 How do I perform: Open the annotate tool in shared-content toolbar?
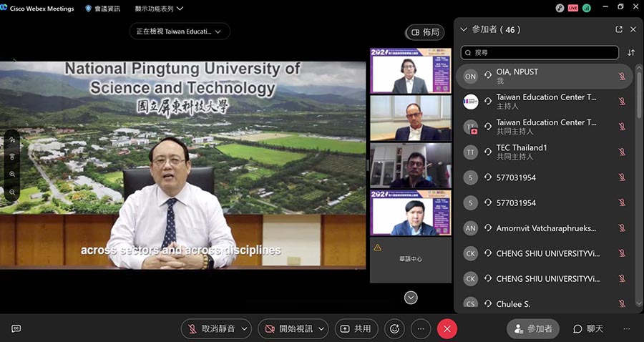point(12,140)
